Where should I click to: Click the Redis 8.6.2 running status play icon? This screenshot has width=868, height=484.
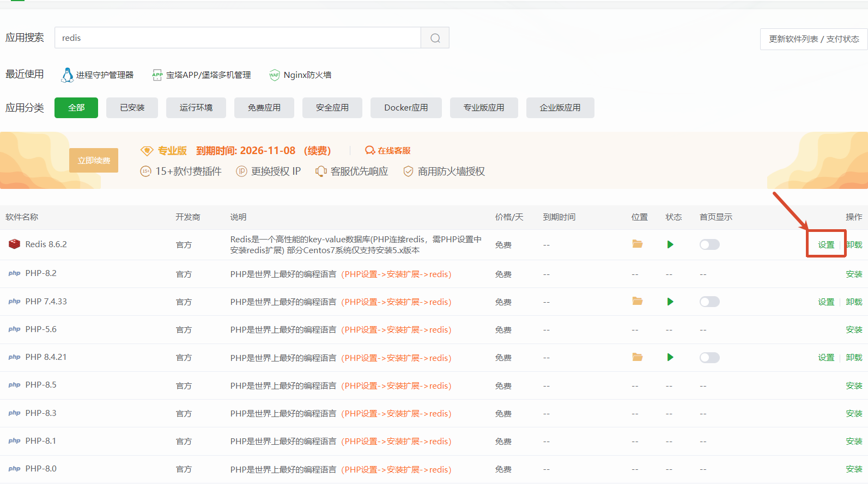point(670,244)
